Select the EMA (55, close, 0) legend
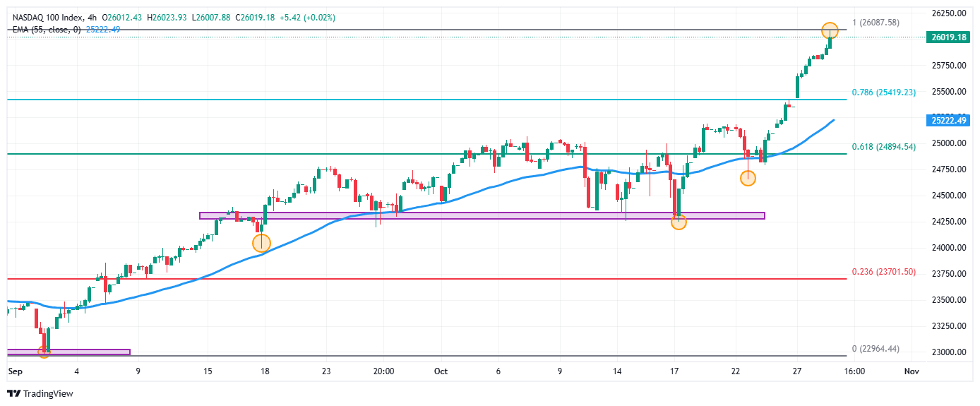This screenshot has width=980, height=406. coord(46,29)
